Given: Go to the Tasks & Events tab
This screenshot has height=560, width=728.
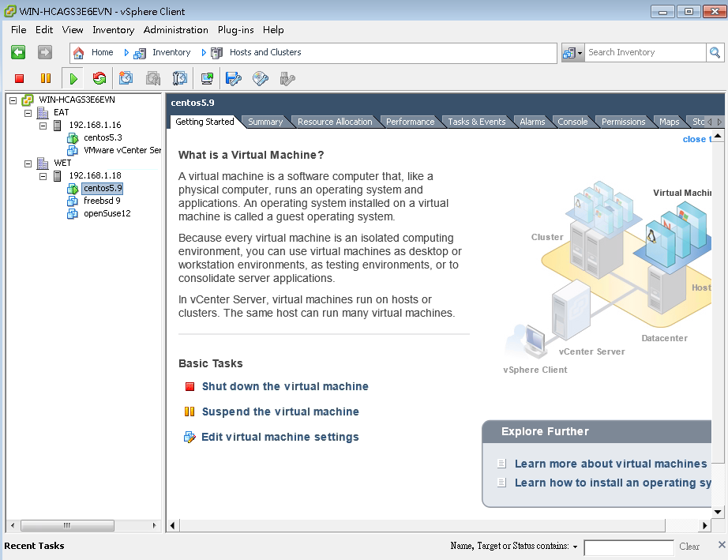Looking at the screenshot, I should [x=476, y=122].
